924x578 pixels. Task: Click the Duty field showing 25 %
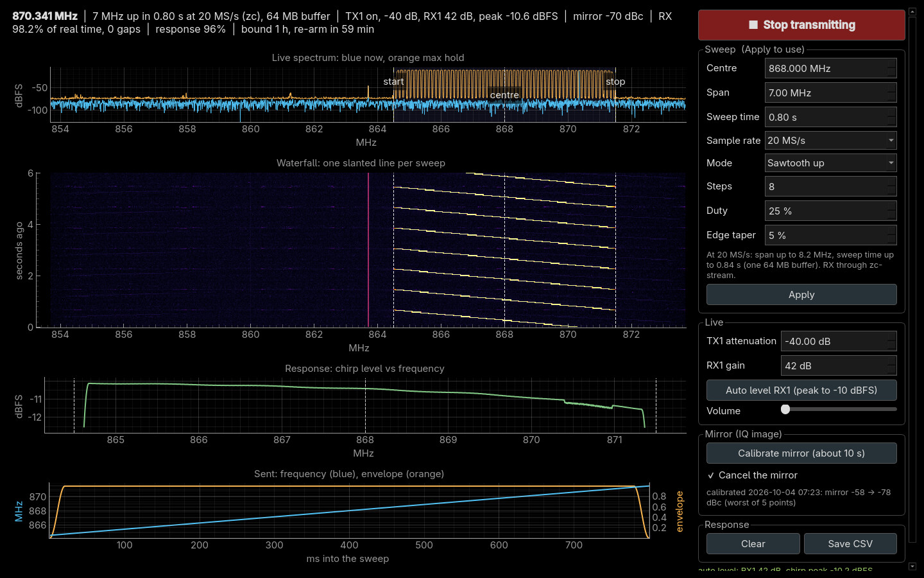tap(830, 211)
